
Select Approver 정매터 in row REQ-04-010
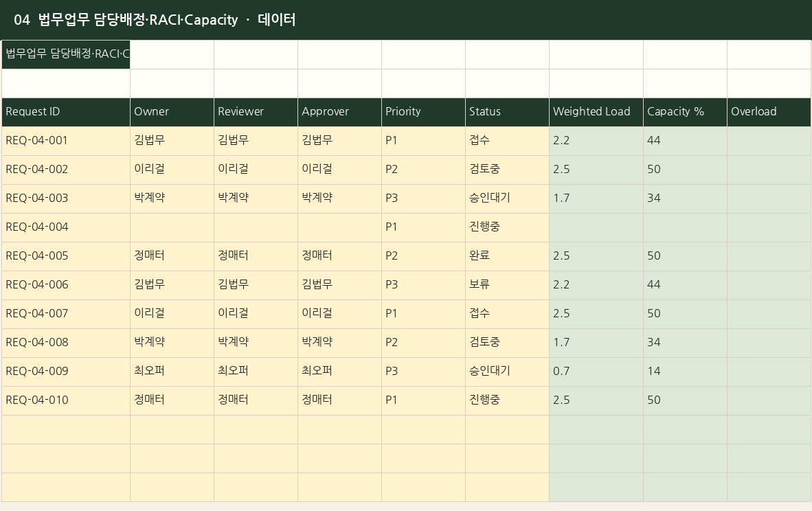click(340, 400)
